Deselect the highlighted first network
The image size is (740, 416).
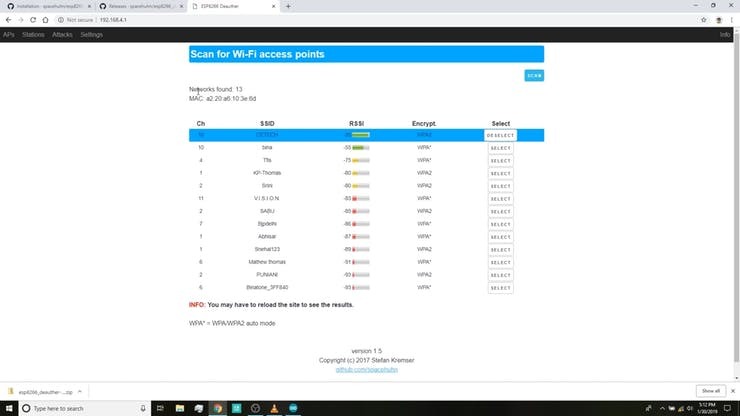coord(500,136)
